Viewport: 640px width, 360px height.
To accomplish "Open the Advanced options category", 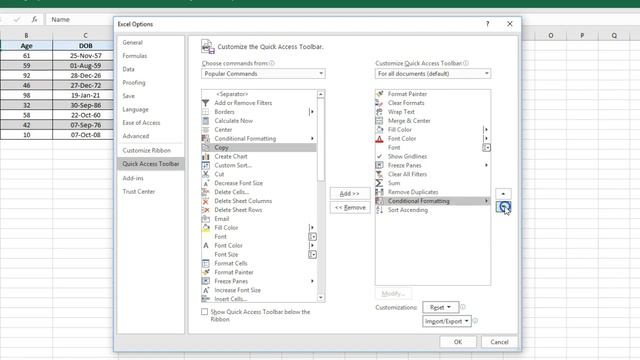I will pyautogui.click(x=151, y=136).
